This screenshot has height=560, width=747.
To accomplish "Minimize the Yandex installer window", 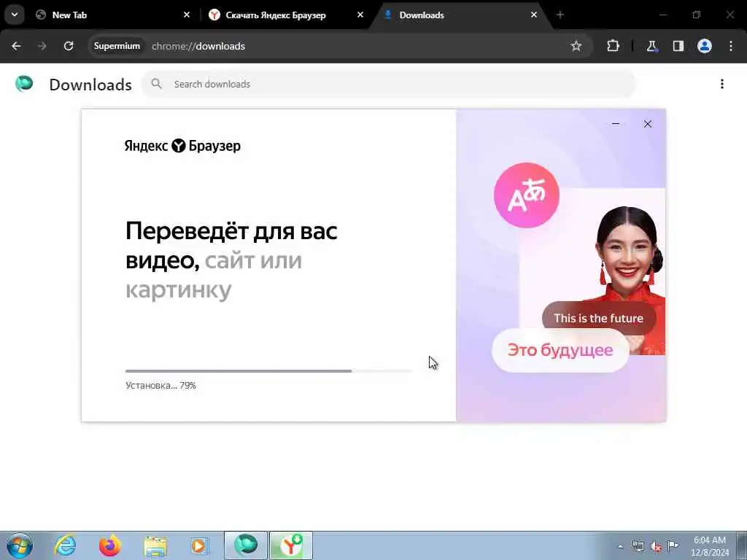I will [616, 124].
